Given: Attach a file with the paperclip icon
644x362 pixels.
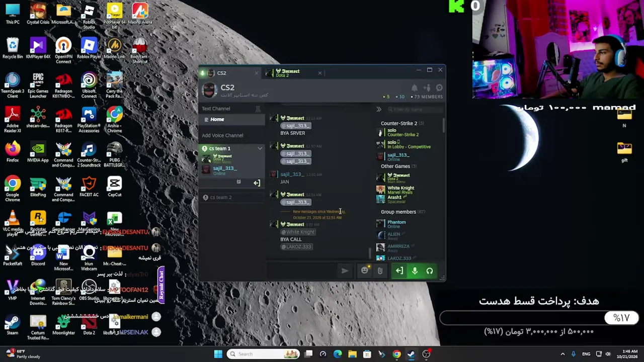Looking at the screenshot, I should [380, 271].
